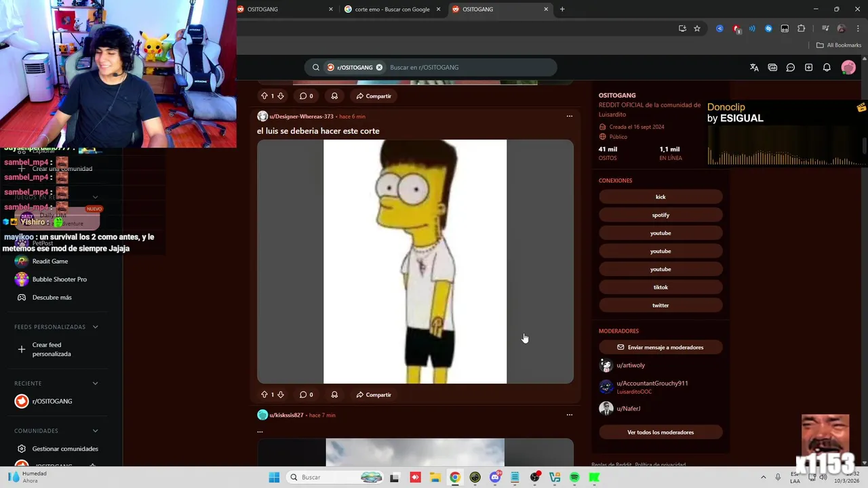This screenshot has height=488, width=868.
Task: Downvote the post above the Designer-Whereas-373 post
Action: pos(281,96)
